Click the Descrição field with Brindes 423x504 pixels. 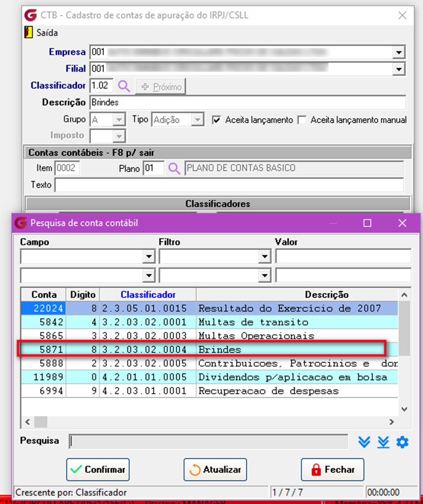click(248, 103)
